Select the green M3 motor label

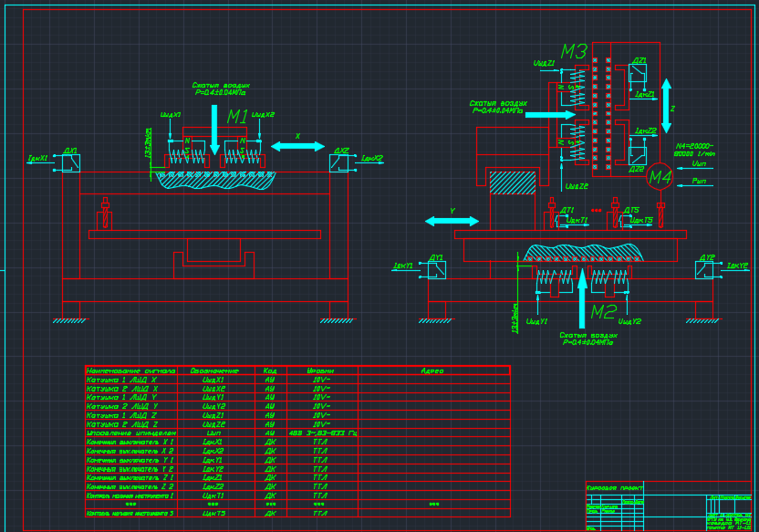tap(573, 52)
